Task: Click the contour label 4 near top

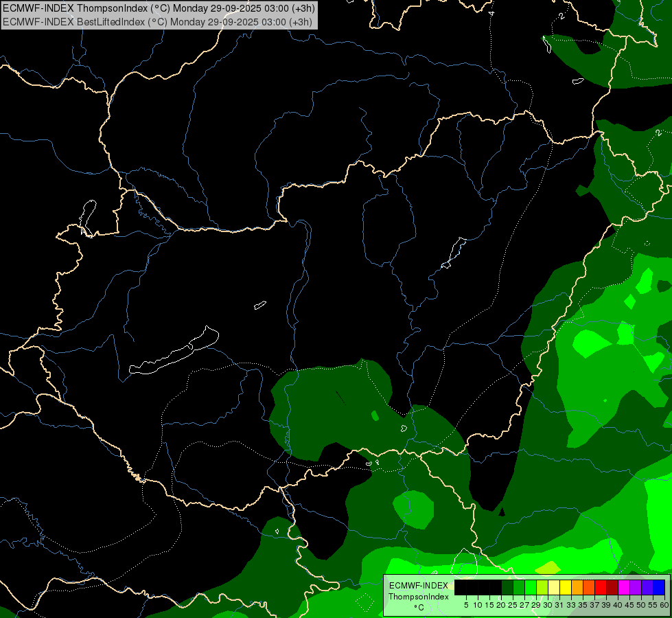Action: [x=491, y=13]
